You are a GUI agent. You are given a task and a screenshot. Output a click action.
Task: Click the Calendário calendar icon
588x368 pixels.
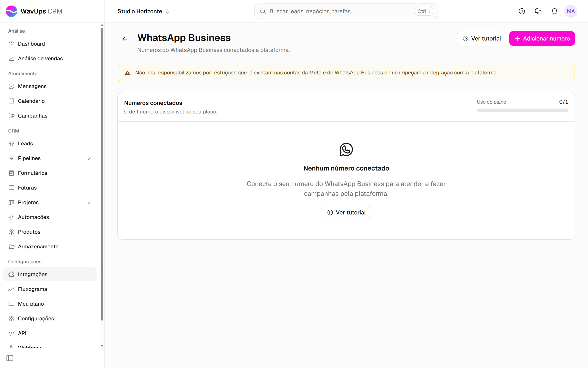pos(11,101)
